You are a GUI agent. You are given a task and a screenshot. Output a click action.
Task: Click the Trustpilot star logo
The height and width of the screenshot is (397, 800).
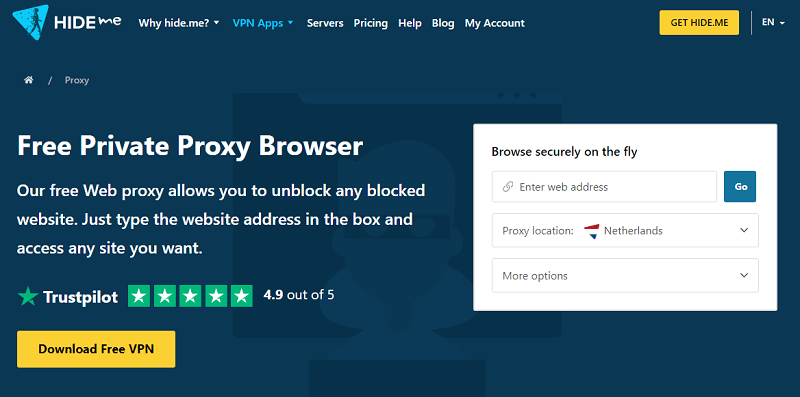[x=28, y=296]
